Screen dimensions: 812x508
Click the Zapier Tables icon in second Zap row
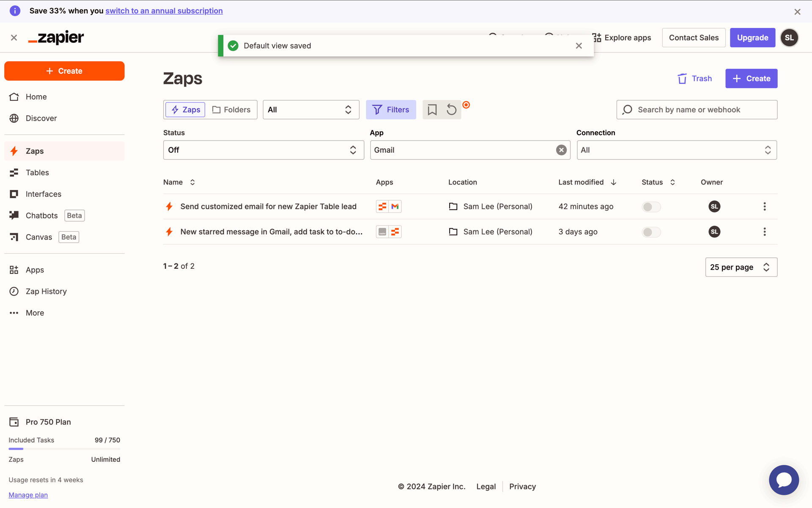click(395, 232)
